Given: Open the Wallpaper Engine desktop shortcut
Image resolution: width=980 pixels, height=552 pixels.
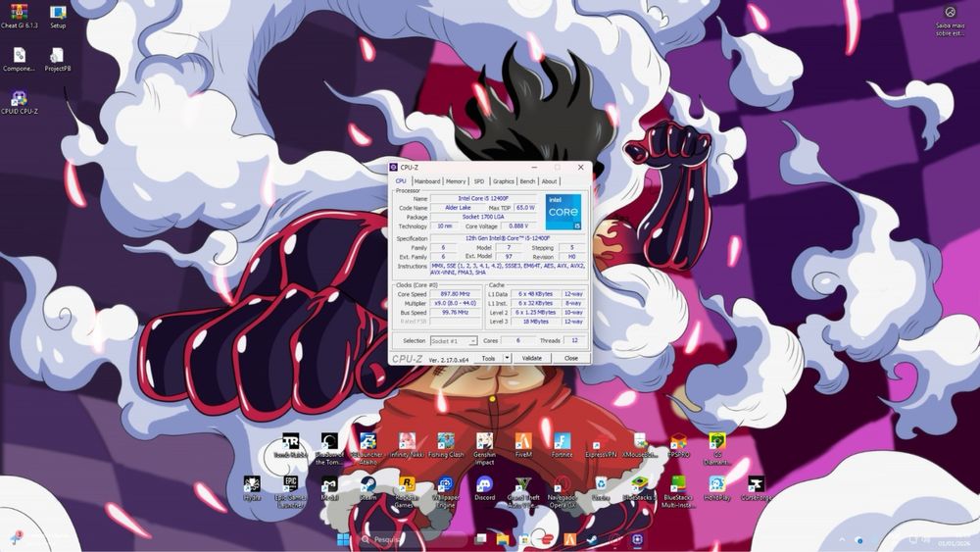Looking at the screenshot, I should tap(446, 492).
